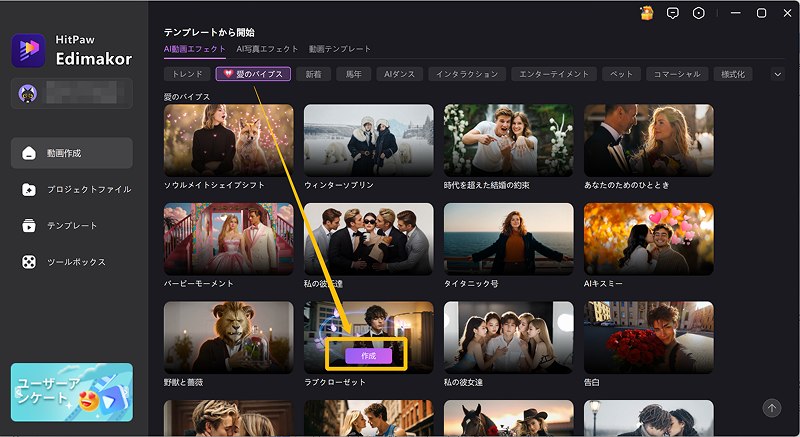The height and width of the screenshot is (437, 800).
Task: Select the トレンド category
Action: click(187, 74)
